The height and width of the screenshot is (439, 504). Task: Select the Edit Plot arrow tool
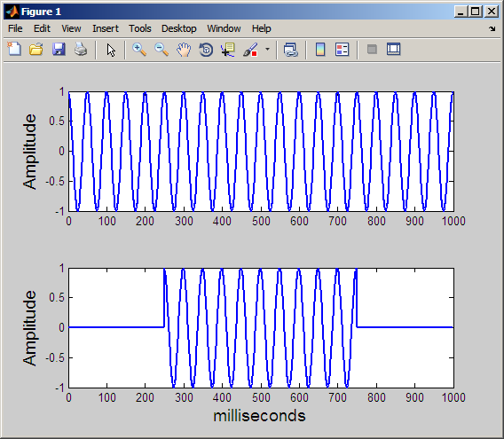click(111, 51)
